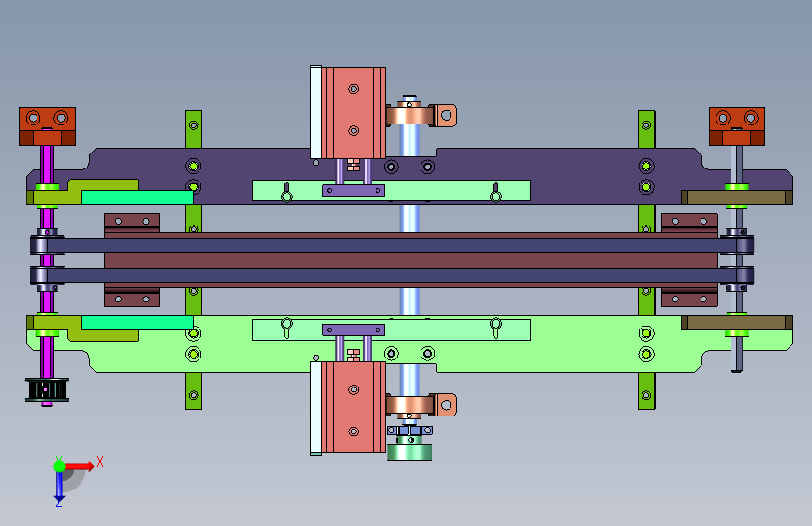Pick the cyan block on purple plate

pyautogui.click(x=138, y=197)
